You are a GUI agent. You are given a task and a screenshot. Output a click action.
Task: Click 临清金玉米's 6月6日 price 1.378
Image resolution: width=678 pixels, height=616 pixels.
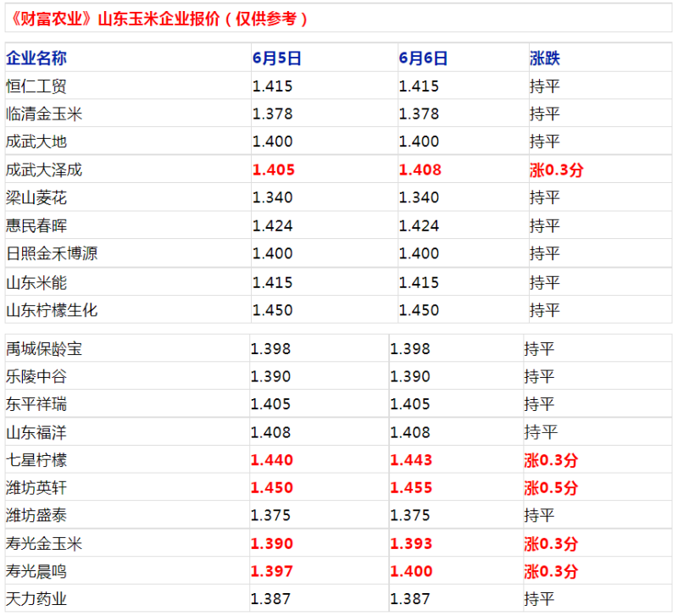419,114
